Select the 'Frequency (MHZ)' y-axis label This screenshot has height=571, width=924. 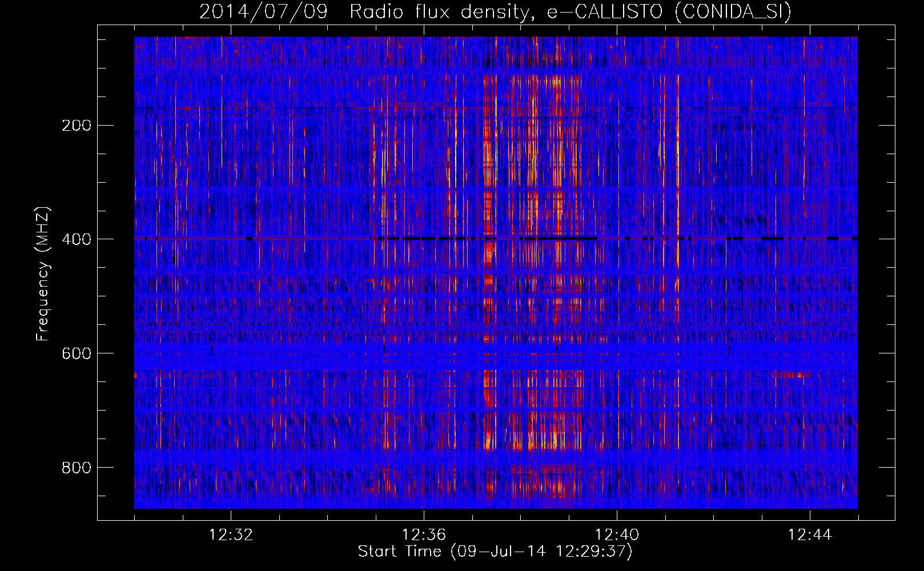point(43,274)
